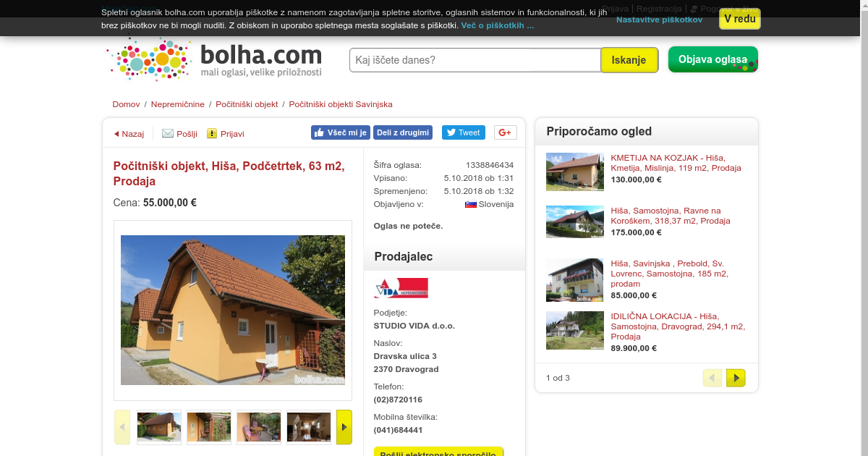Open KMETIJA NA KOZJAK listing link
This screenshot has width=868, height=456.
click(676, 162)
